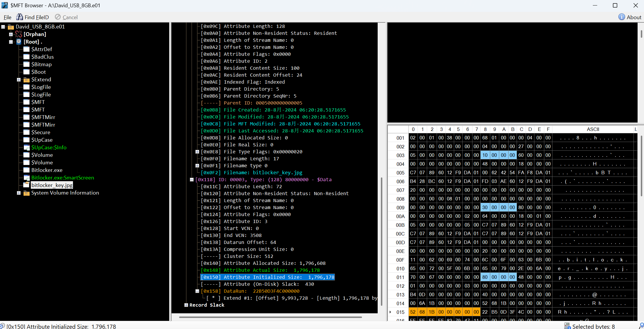644x329 pixels.
Task: Open the About info icon
Action: coord(621,17)
